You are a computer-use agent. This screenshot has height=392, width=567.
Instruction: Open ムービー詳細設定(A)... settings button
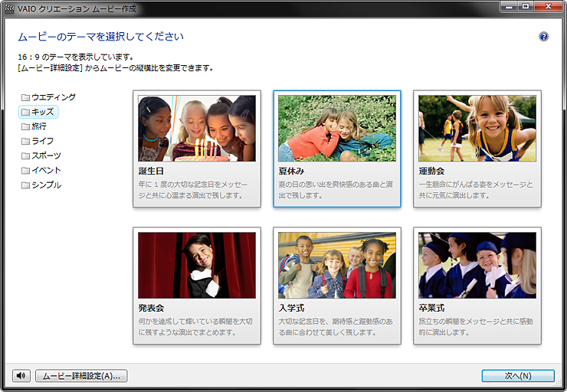(x=81, y=376)
